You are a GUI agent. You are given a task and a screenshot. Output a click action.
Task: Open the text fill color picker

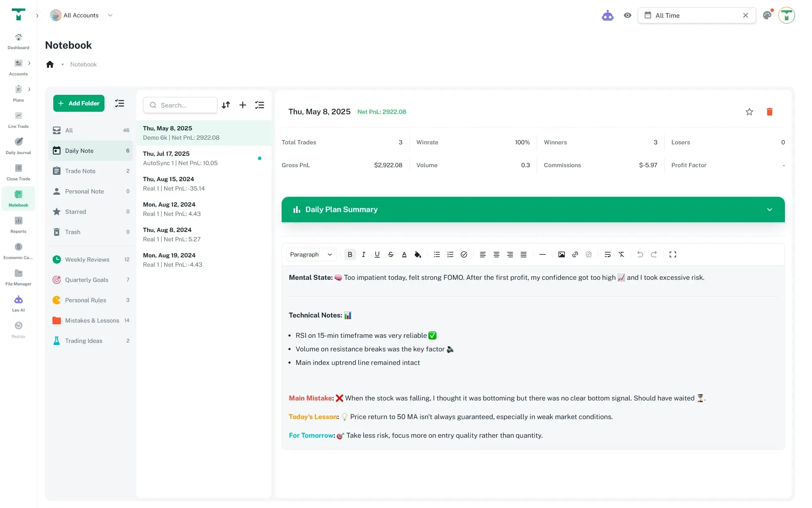tap(417, 254)
